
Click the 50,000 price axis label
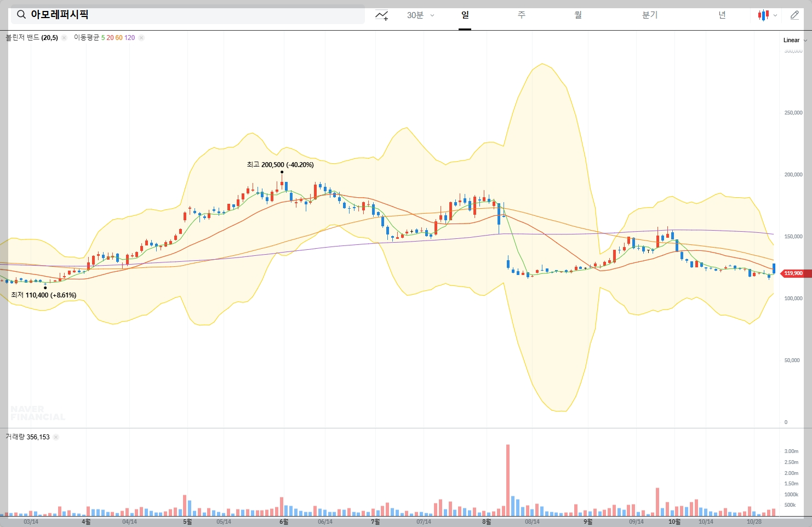point(792,360)
